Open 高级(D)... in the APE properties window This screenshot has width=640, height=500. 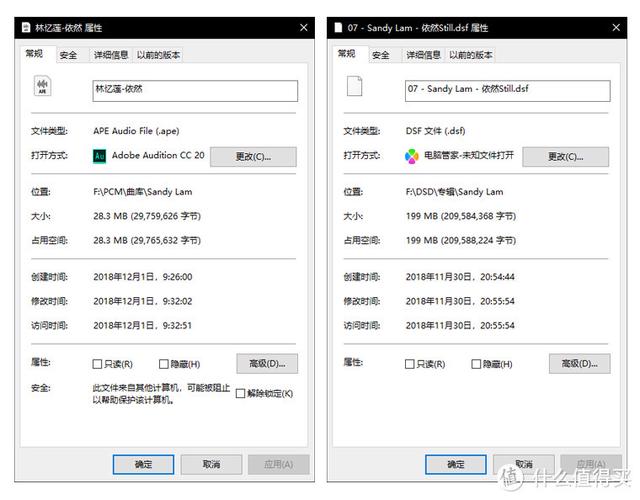267,364
